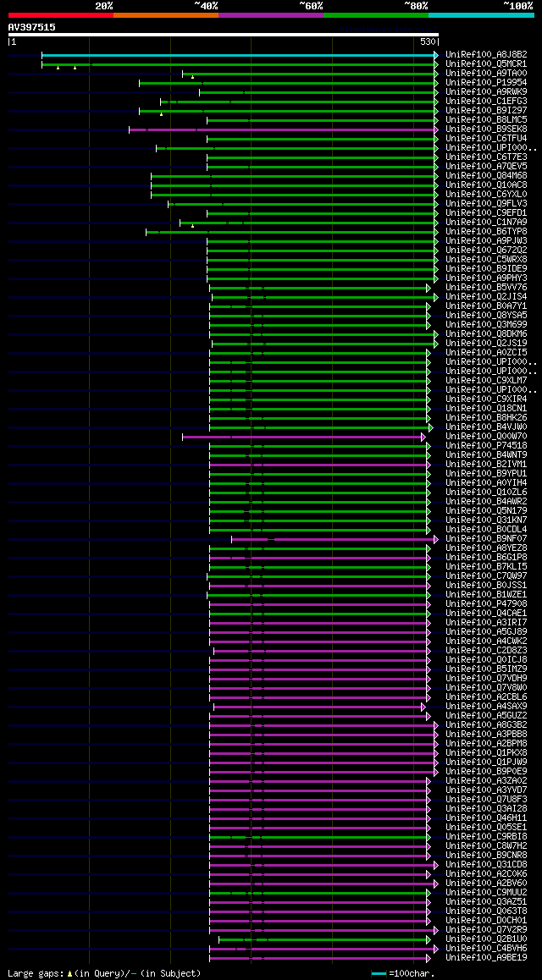Open the green alignment bar of UniRef100_P19954

pos(289,83)
